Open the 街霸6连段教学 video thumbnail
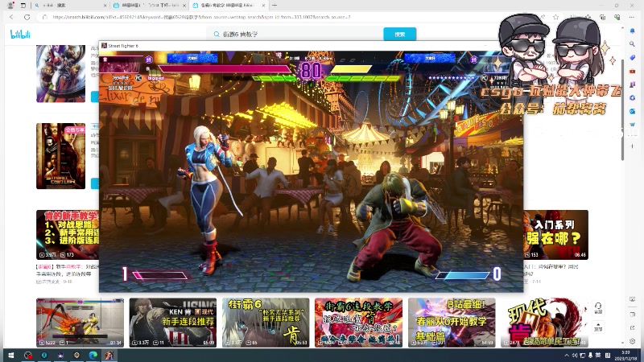Image resolution: width=644 pixels, height=362 pixels. (x=358, y=323)
